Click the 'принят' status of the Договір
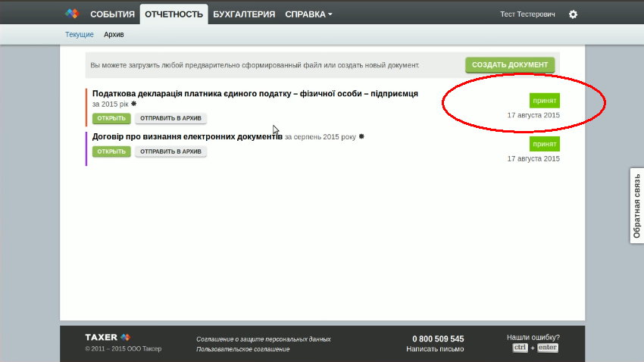The height and width of the screenshot is (362, 644). pyautogui.click(x=544, y=144)
